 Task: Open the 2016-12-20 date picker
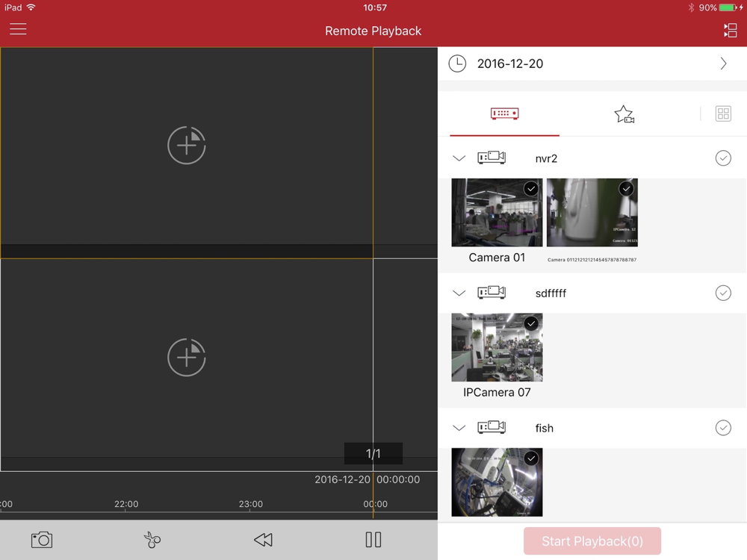click(592, 63)
